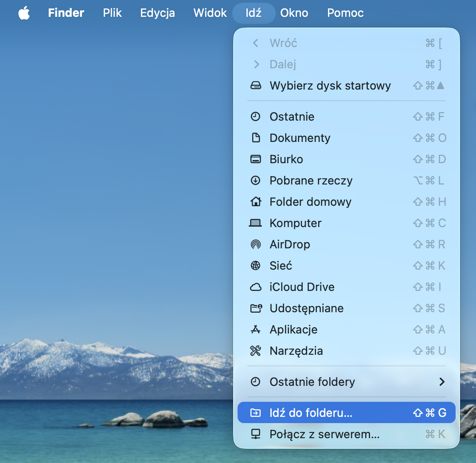Click the monitor icon for Połącz z serwerem
Screen dimensions: 476x463
tap(256, 434)
